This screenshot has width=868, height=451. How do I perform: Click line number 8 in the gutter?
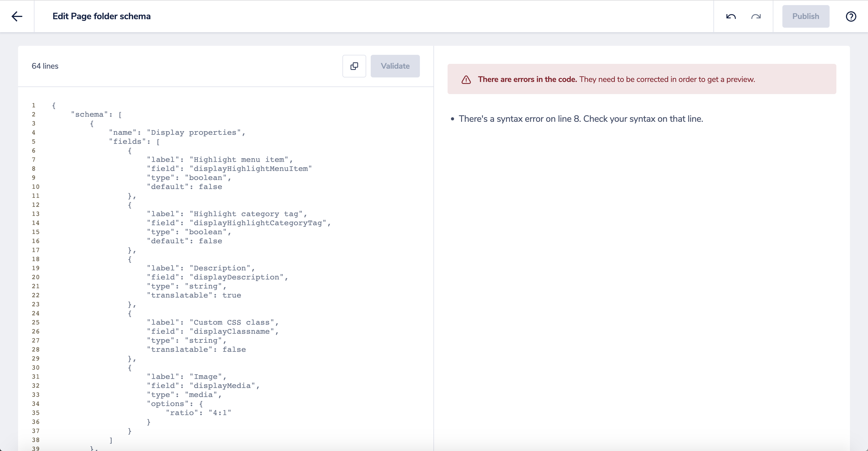click(34, 168)
